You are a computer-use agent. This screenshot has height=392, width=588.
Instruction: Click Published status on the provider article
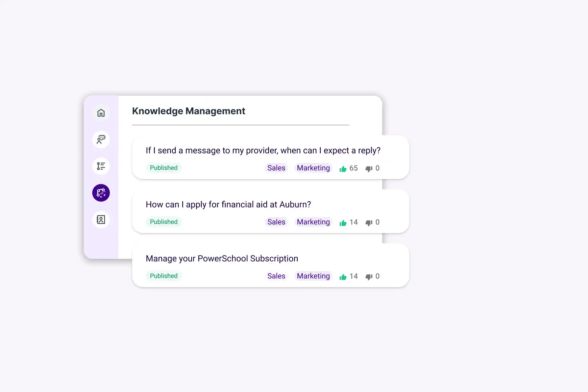(164, 168)
